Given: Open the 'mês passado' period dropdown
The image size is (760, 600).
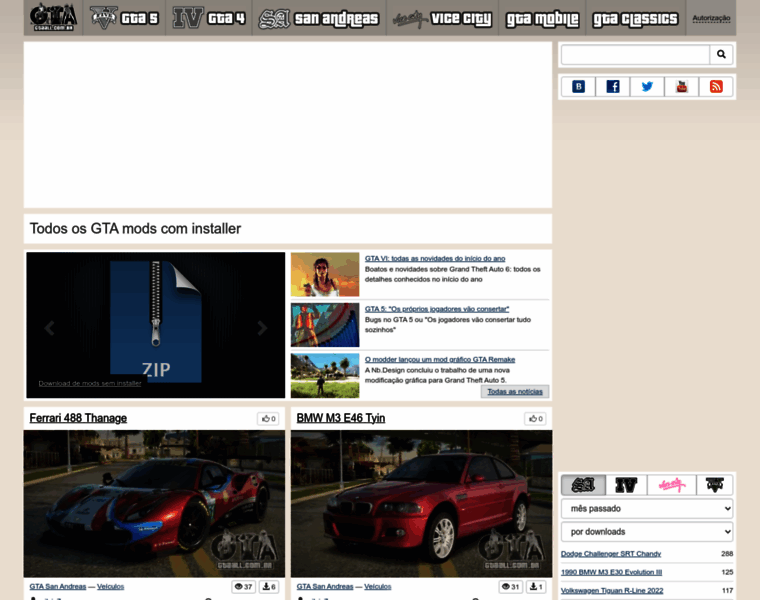Looking at the screenshot, I should click(647, 508).
